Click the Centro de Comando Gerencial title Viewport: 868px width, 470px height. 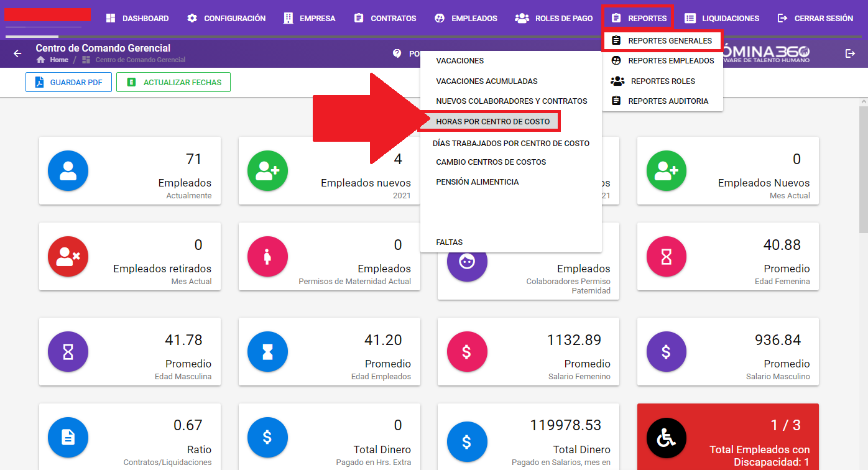[103, 48]
